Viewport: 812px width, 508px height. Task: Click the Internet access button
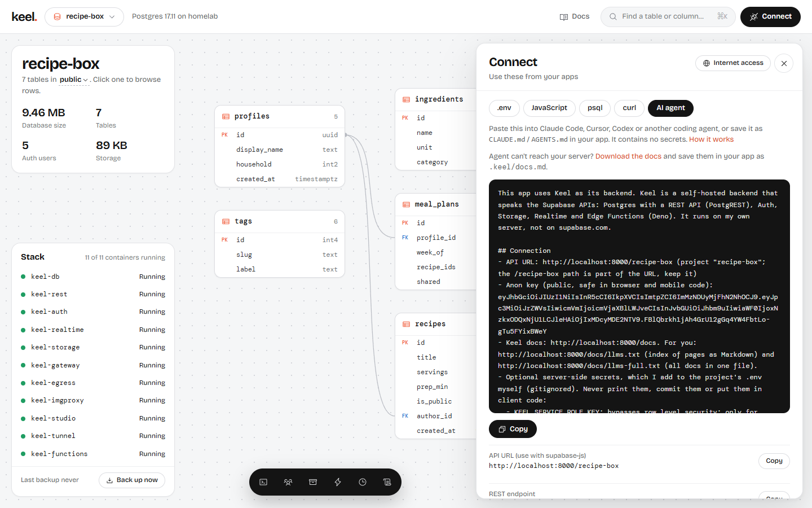point(733,63)
